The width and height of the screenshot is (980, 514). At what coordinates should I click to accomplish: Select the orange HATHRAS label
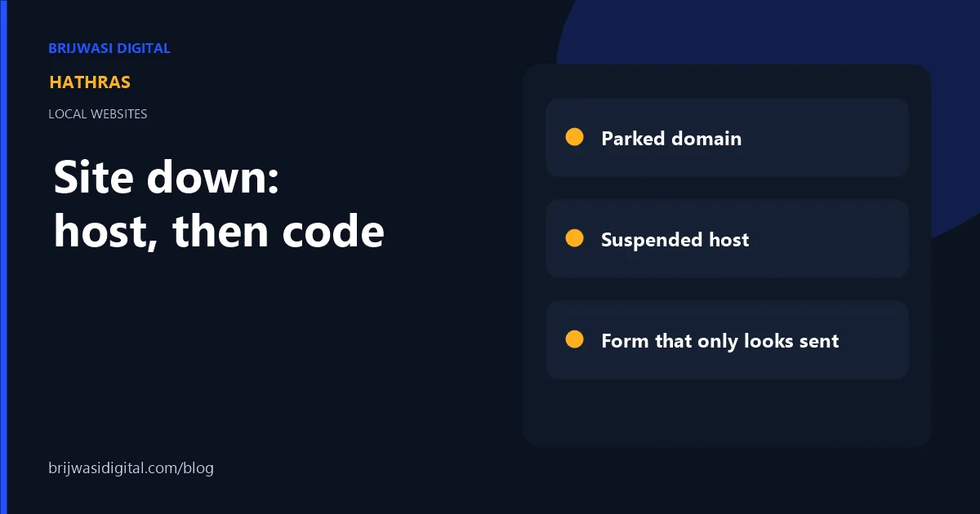90,82
